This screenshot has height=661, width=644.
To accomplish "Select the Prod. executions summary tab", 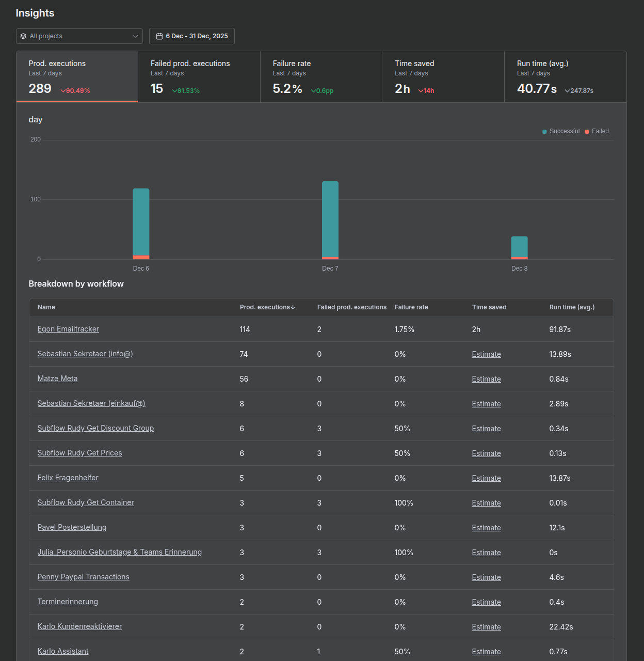I will [x=77, y=76].
